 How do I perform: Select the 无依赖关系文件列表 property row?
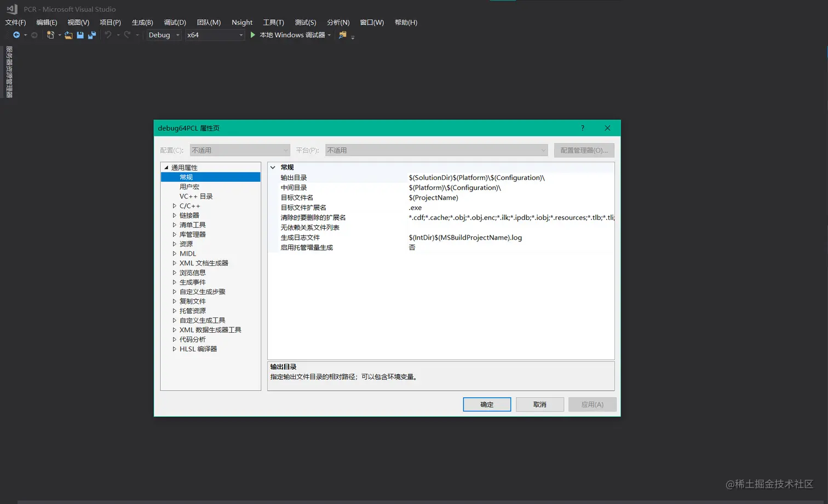pyautogui.click(x=441, y=228)
